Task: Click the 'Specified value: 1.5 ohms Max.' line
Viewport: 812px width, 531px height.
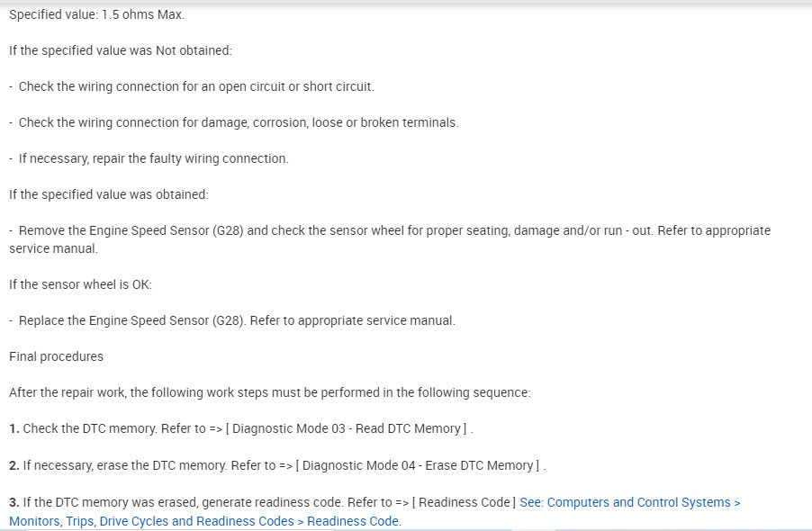Action: [96, 15]
